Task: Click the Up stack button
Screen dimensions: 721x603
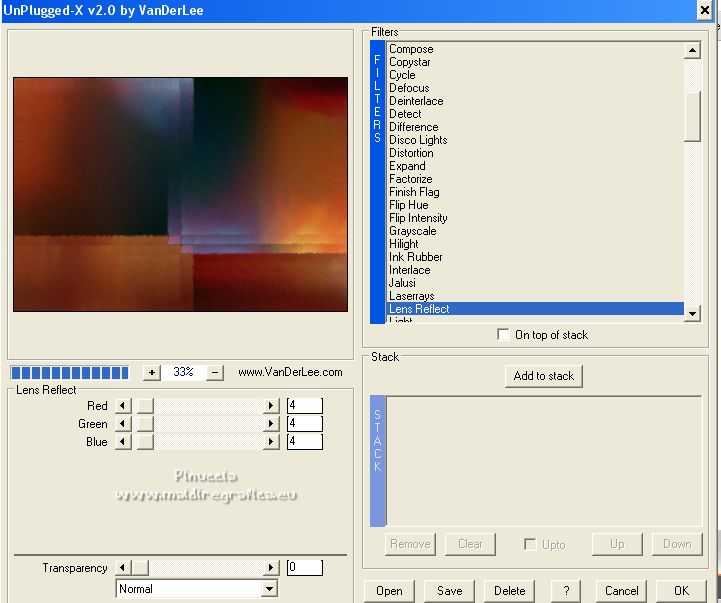Action: (617, 544)
